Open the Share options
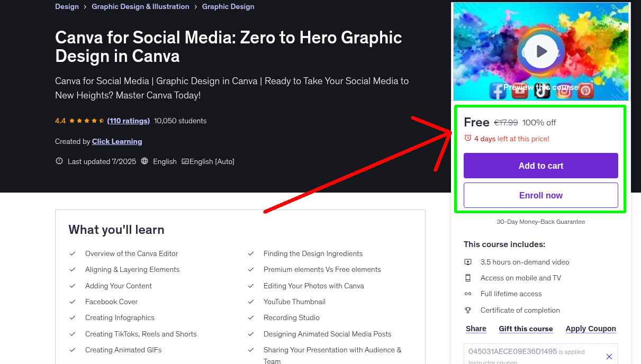The height and width of the screenshot is (364, 641). [475, 328]
